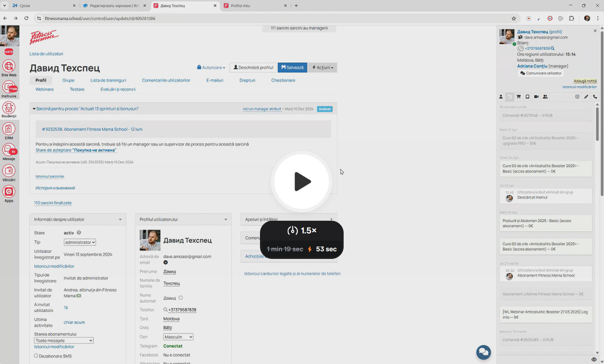The image size is (604, 364).
Task: Switch to the Lista de traininguri tab
Action: coord(108,80)
